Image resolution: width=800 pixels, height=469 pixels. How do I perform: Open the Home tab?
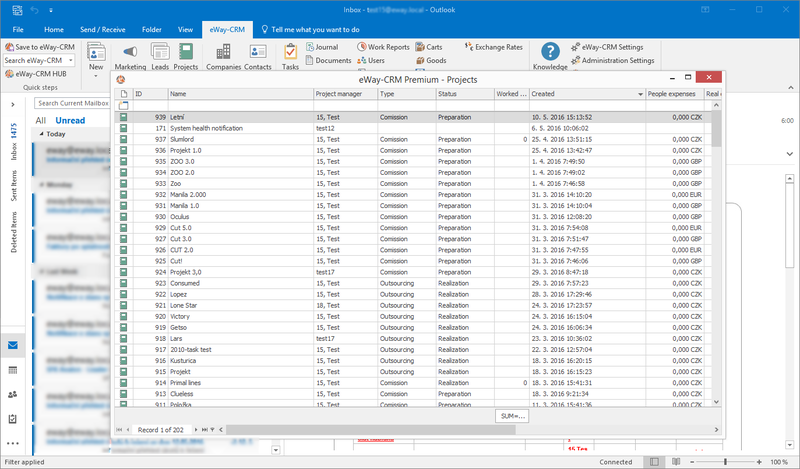tap(54, 30)
